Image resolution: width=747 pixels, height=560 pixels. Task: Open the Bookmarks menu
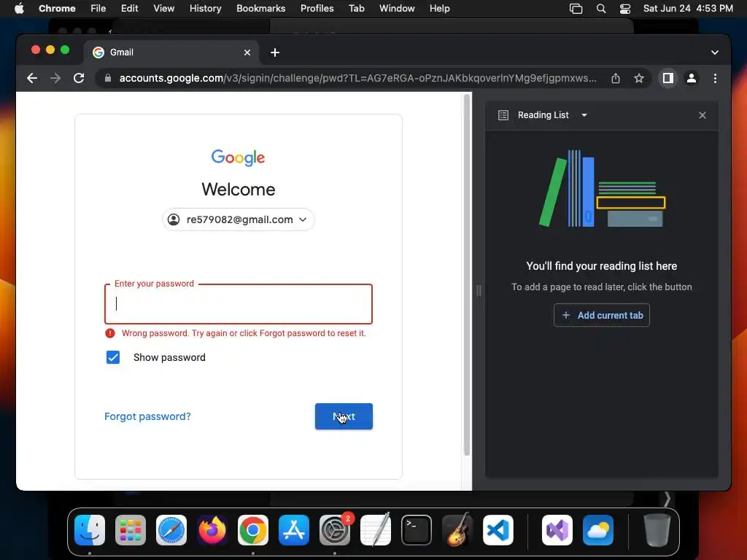click(260, 9)
